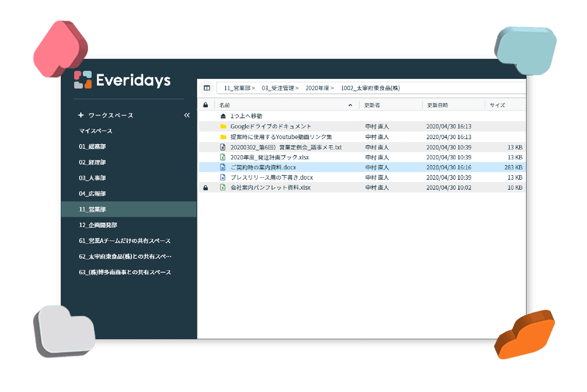The width and height of the screenshot is (587, 392).
Task: Select 提案時に使用するYoutube動画リンク集 folder name
Action: click(281, 137)
